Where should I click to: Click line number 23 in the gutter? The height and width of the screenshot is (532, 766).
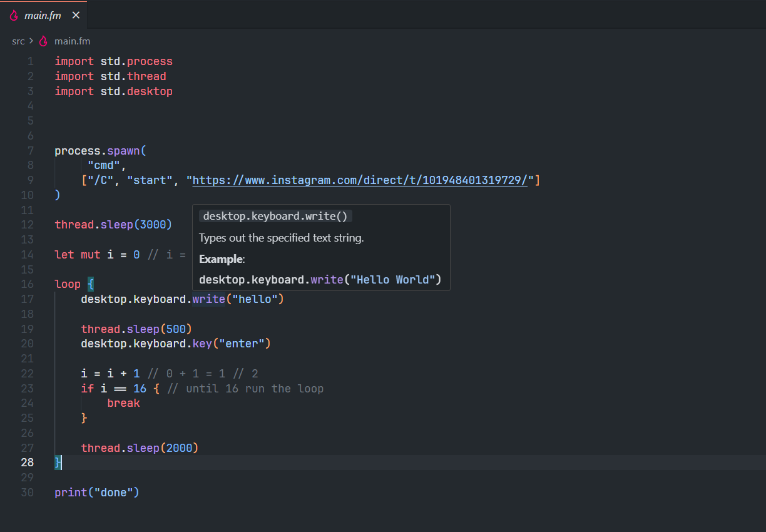click(27, 389)
